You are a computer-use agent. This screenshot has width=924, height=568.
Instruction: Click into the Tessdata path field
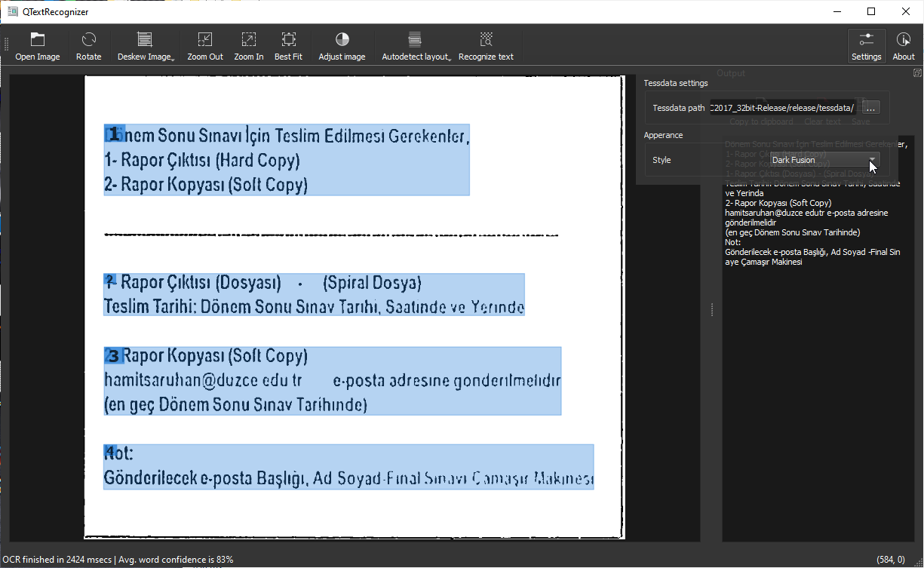pyautogui.click(x=782, y=108)
